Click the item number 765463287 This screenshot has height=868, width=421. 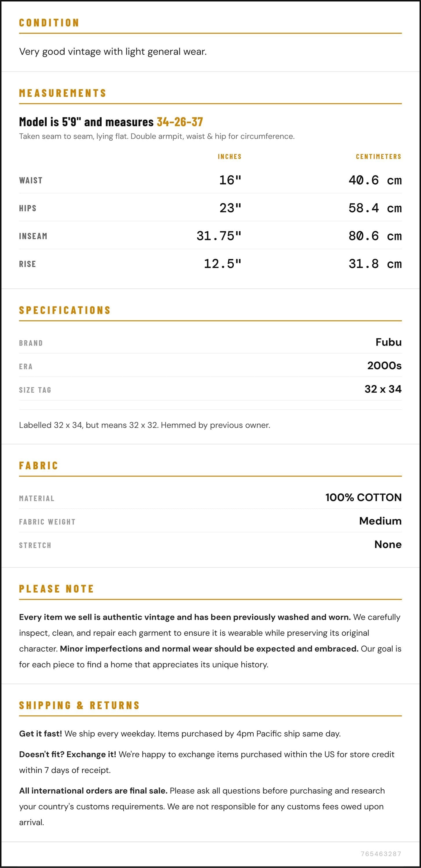381,854
